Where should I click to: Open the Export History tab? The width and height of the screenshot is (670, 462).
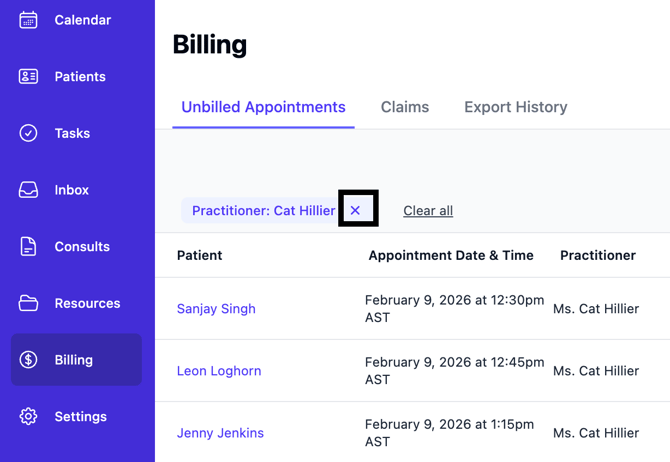pos(515,107)
